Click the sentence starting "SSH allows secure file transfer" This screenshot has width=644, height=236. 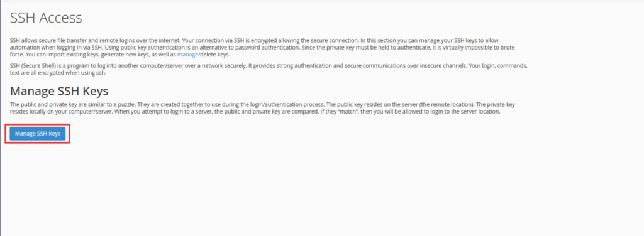pos(96,41)
